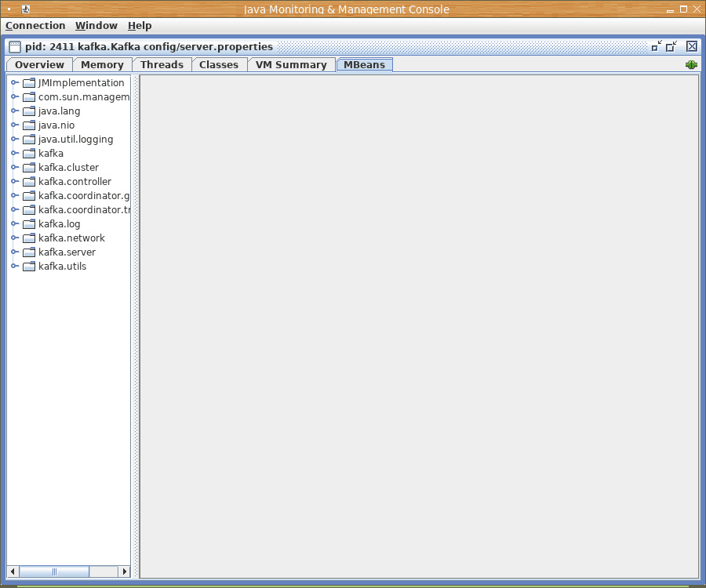Expand the java.nio node handle

[x=14, y=125]
